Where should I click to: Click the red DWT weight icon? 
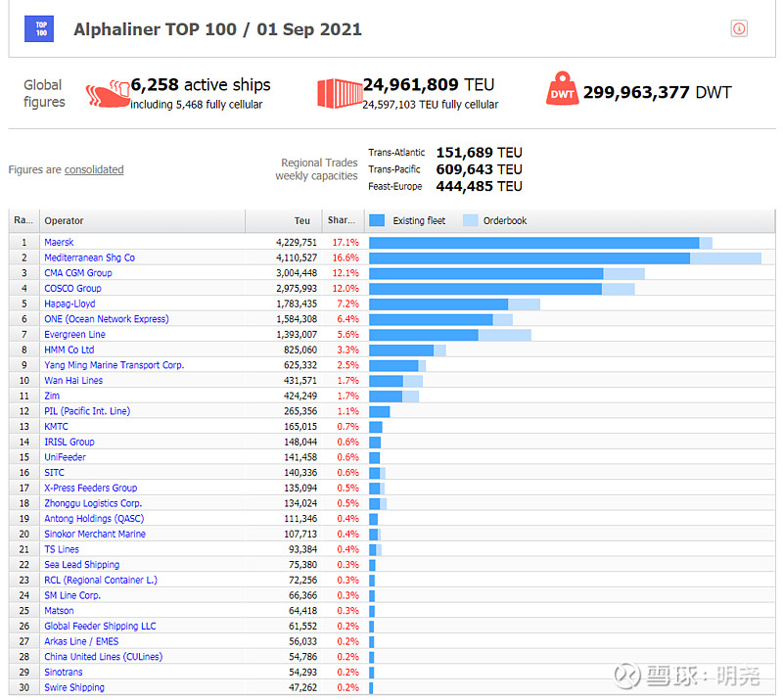coord(562,88)
